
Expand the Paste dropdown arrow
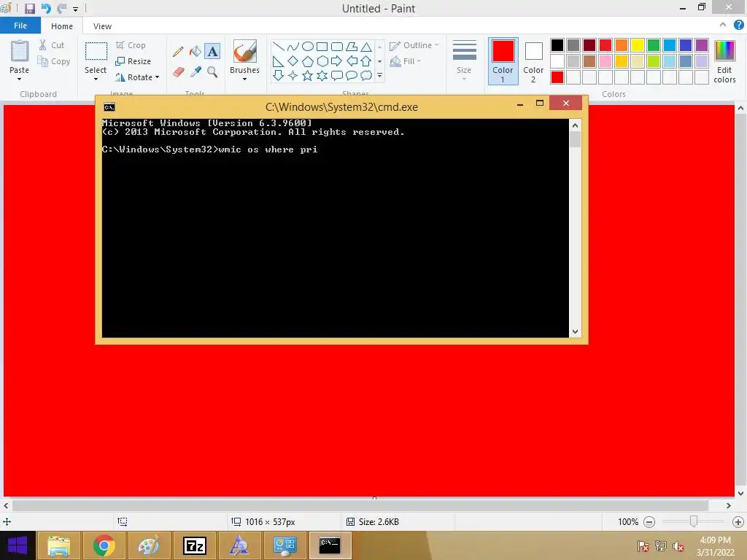point(19,79)
